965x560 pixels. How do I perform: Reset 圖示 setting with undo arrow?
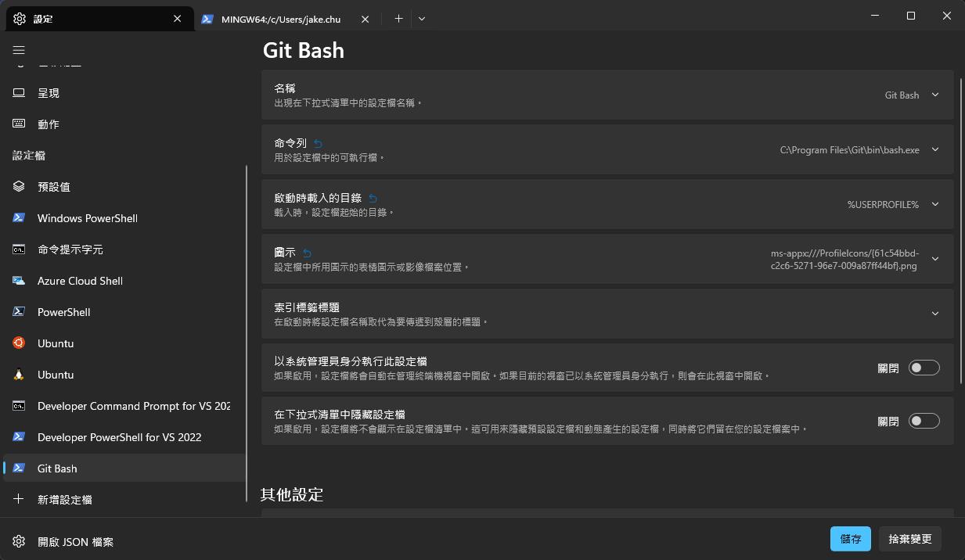307,253
